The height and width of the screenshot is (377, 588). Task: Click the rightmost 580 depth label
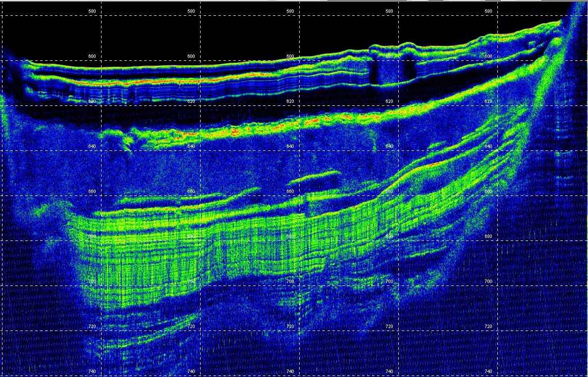click(x=488, y=11)
